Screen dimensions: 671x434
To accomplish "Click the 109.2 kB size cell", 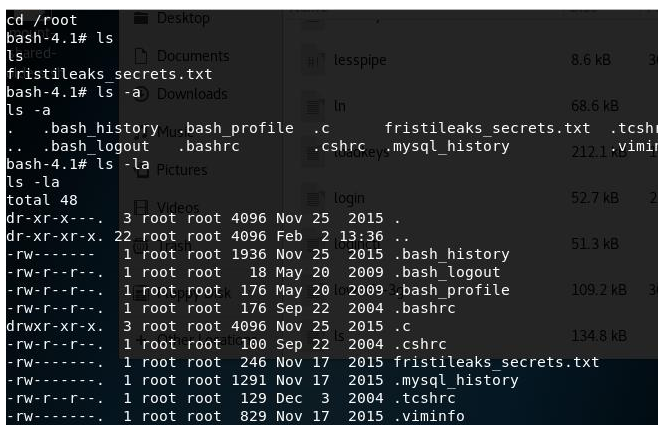I will (595, 290).
